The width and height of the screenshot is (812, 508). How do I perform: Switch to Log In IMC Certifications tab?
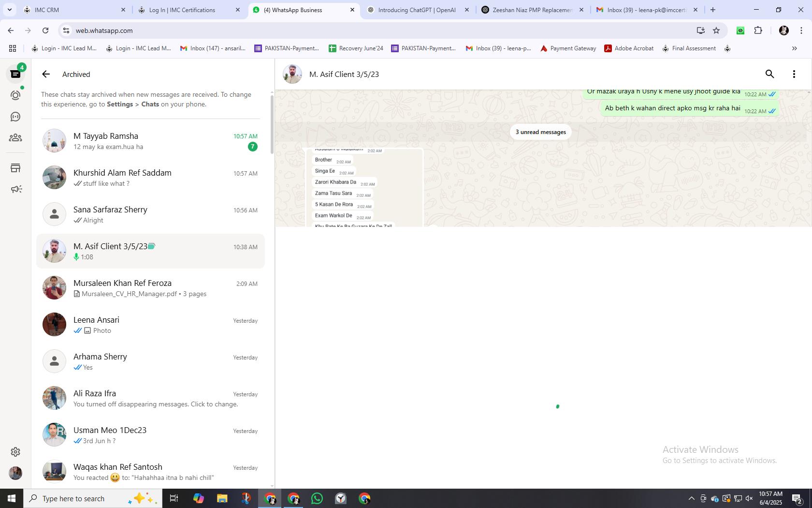(189, 10)
